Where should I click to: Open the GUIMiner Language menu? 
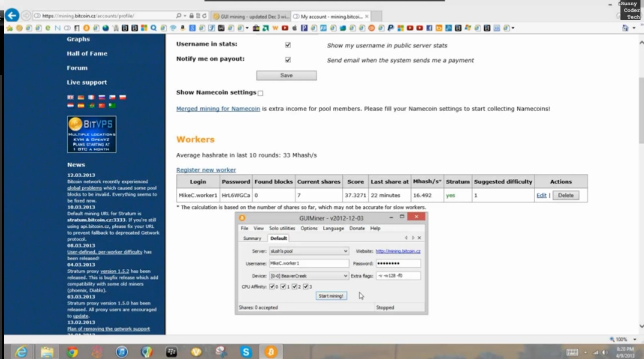coord(333,228)
